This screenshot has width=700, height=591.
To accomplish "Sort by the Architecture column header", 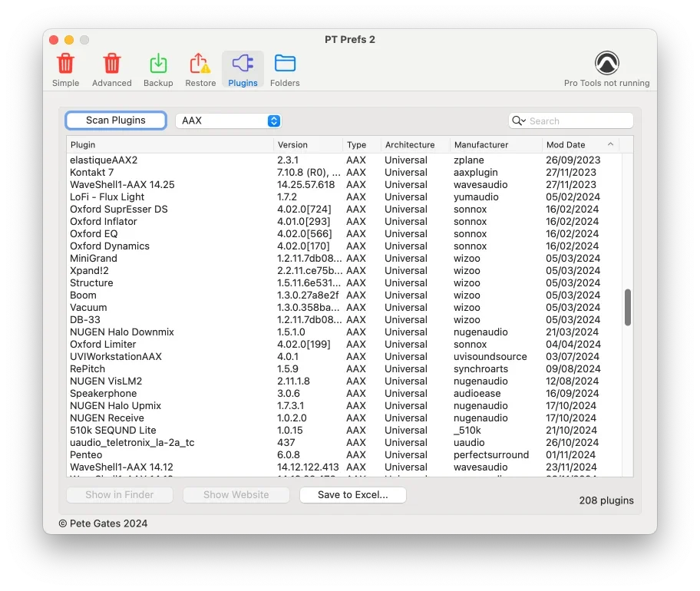I will pyautogui.click(x=415, y=144).
